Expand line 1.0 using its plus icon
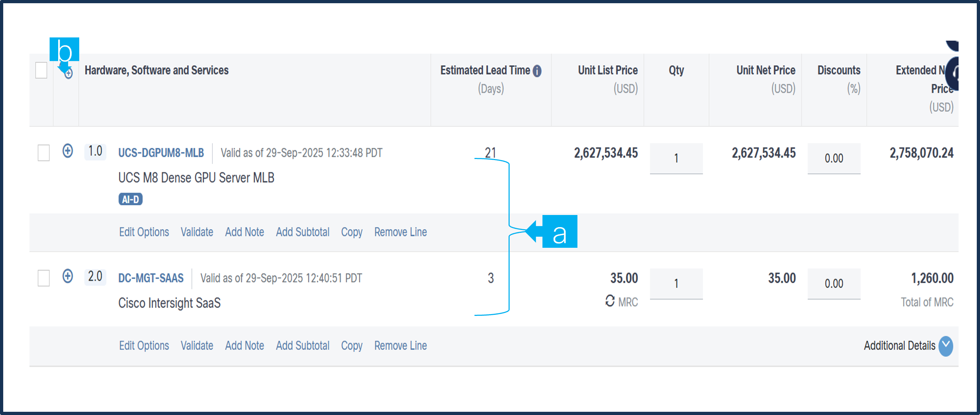Screen dimensions: 980x415 [x=68, y=151]
